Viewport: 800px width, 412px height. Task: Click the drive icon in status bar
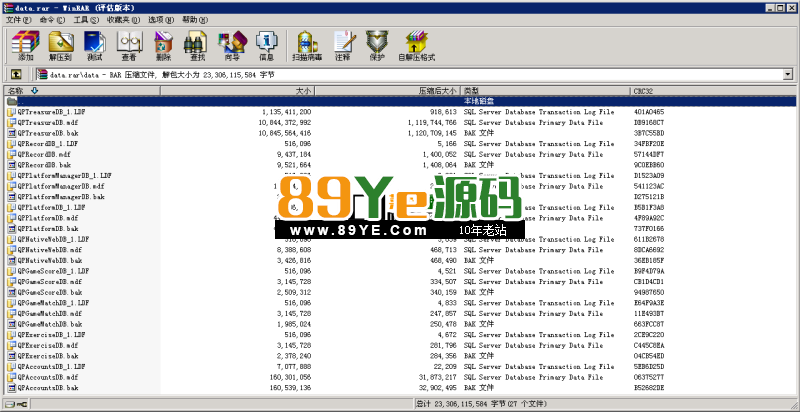pyautogui.click(x=9, y=404)
